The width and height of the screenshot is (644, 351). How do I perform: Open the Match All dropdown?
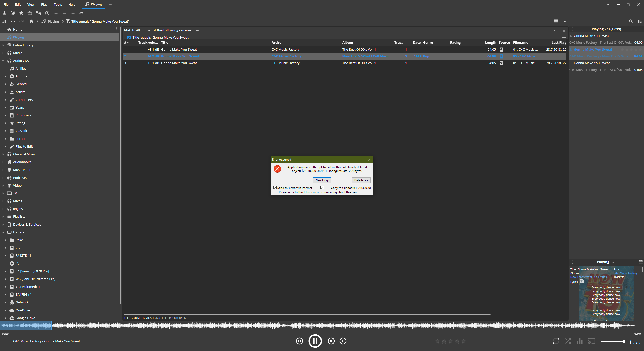tap(143, 30)
